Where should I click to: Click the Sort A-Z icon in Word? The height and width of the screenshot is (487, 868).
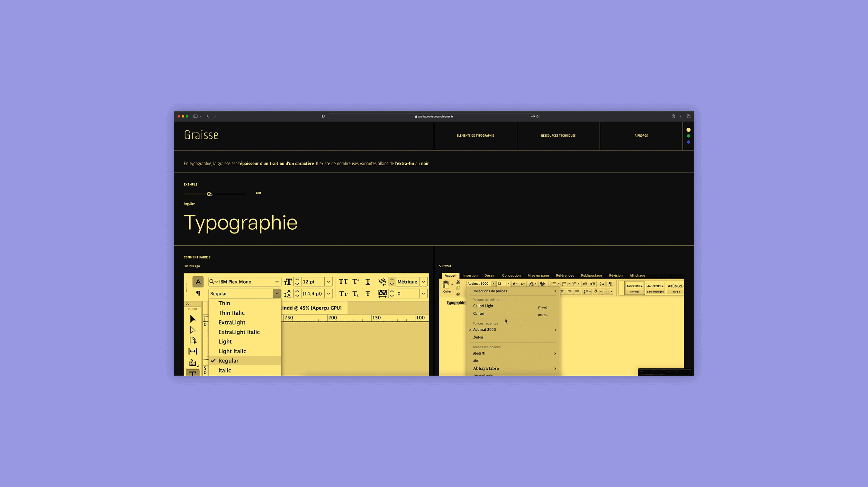click(602, 284)
